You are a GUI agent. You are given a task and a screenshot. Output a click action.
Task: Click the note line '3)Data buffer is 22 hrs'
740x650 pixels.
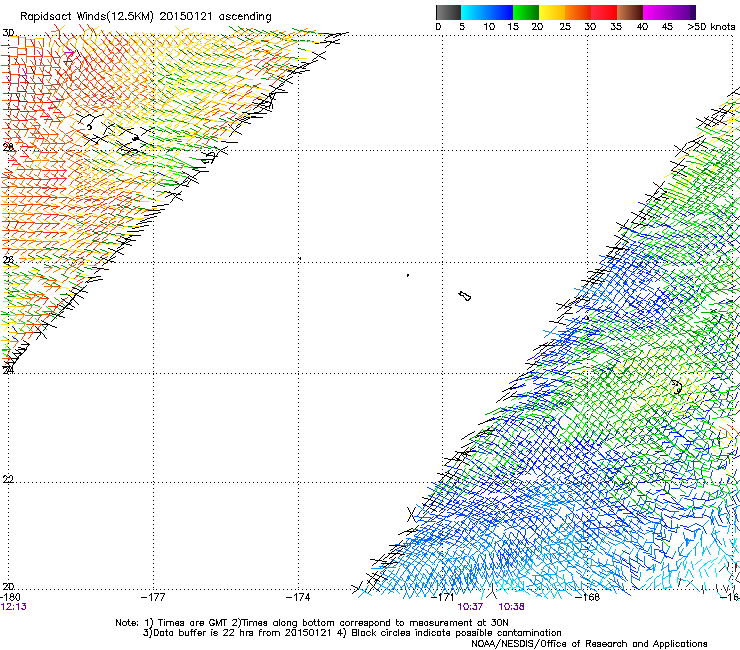(352, 633)
